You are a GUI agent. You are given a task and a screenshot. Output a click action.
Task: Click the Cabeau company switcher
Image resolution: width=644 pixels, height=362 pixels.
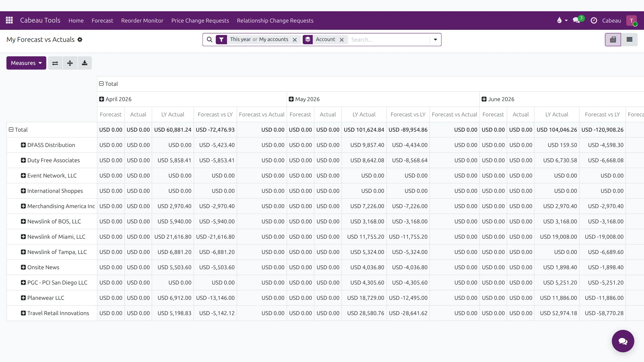tap(612, 20)
